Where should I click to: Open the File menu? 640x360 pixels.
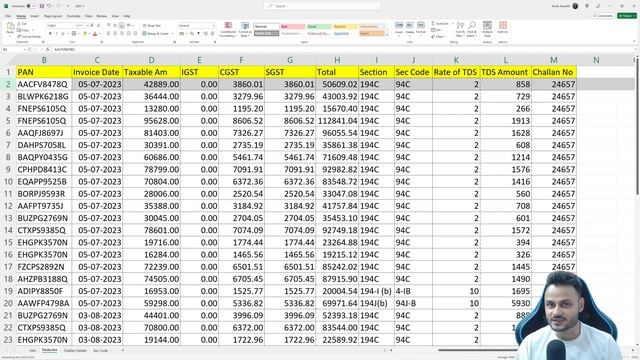tap(8, 16)
